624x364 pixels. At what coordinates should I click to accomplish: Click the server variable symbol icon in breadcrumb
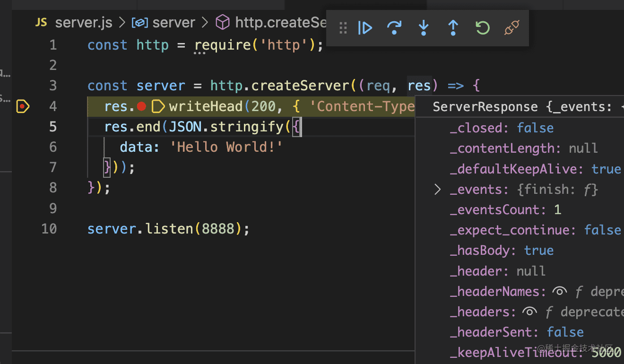pyautogui.click(x=140, y=22)
